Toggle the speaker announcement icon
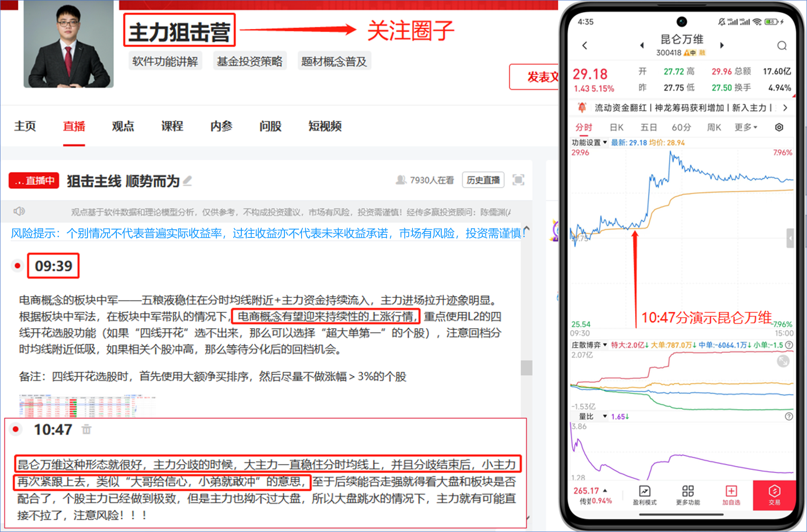This screenshot has width=807, height=532. pos(19,211)
